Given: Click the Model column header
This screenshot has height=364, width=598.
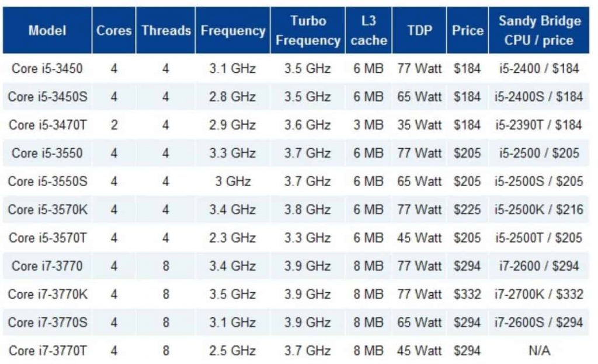Looking at the screenshot, I should click(x=47, y=30).
